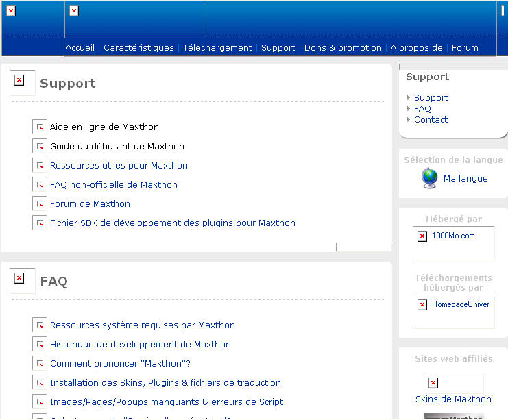Click the bullet icon beside Ressources système requises

(x=40, y=325)
